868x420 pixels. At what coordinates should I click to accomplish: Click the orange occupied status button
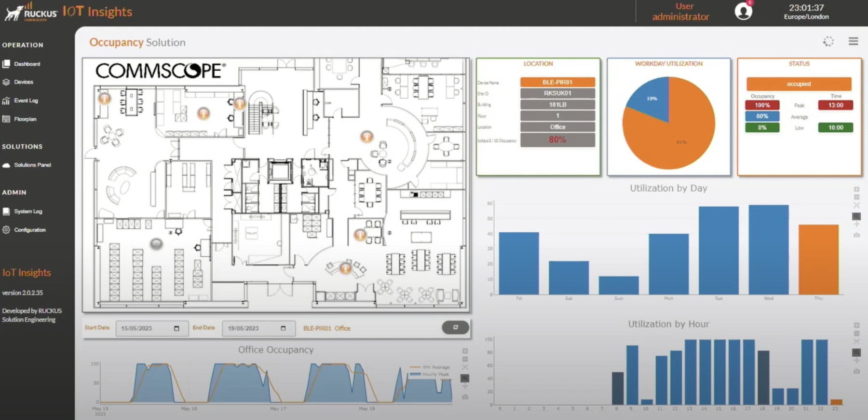[799, 84]
